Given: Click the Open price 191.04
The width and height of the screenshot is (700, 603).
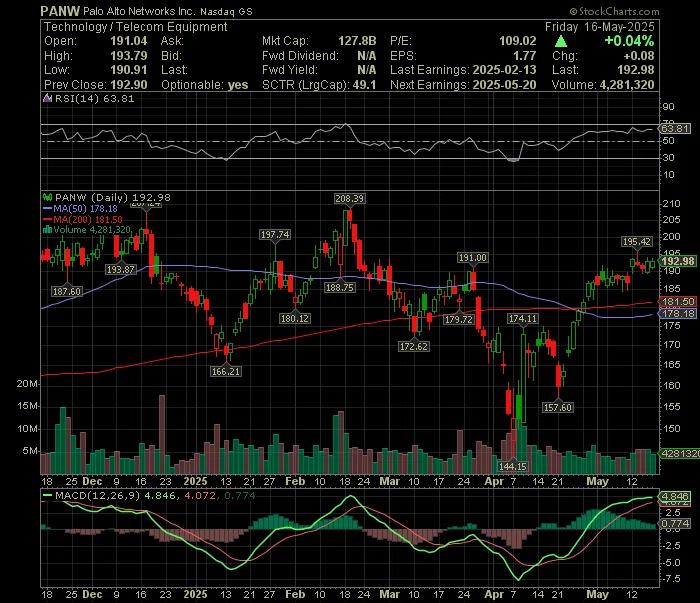Looking at the screenshot, I should 129,41.
